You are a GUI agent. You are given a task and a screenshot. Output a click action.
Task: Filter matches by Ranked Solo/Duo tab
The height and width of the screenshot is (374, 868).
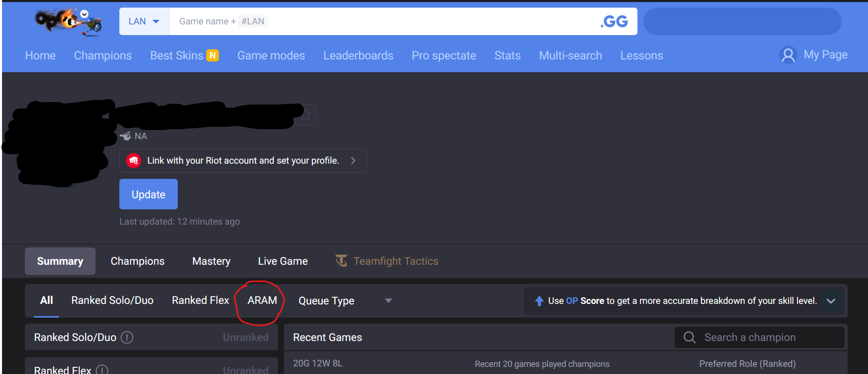[x=112, y=300]
